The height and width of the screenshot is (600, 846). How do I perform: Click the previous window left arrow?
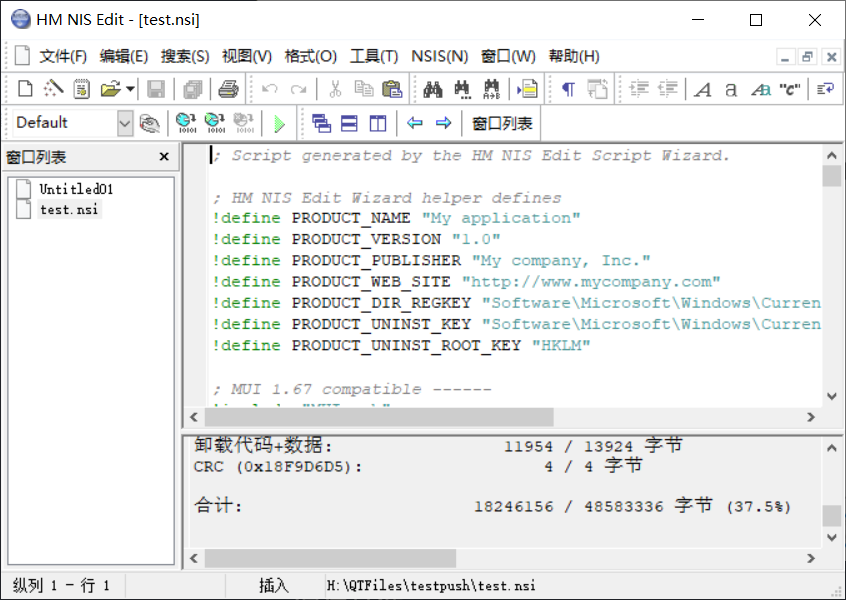click(414, 124)
